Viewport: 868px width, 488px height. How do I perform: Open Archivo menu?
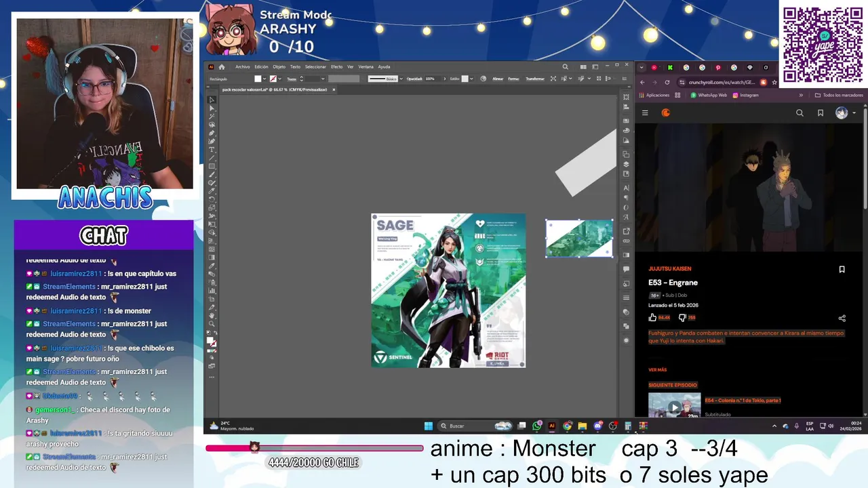coord(243,66)
